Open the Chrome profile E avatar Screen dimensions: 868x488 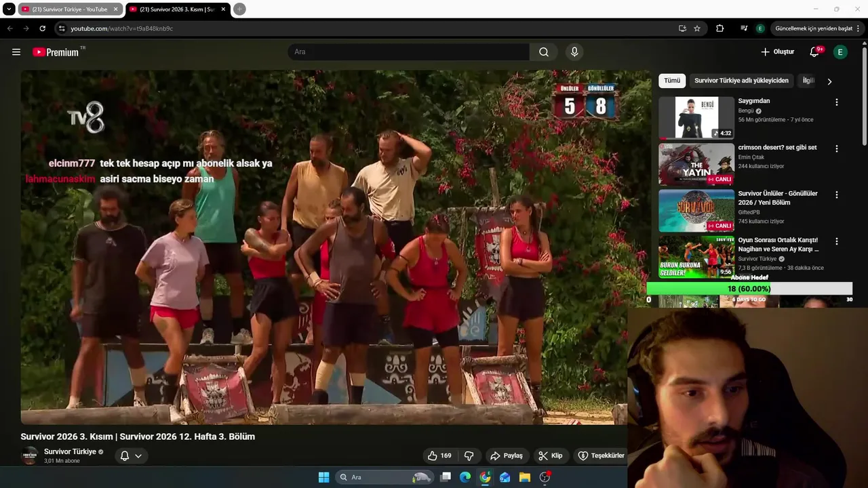point(760,28)
